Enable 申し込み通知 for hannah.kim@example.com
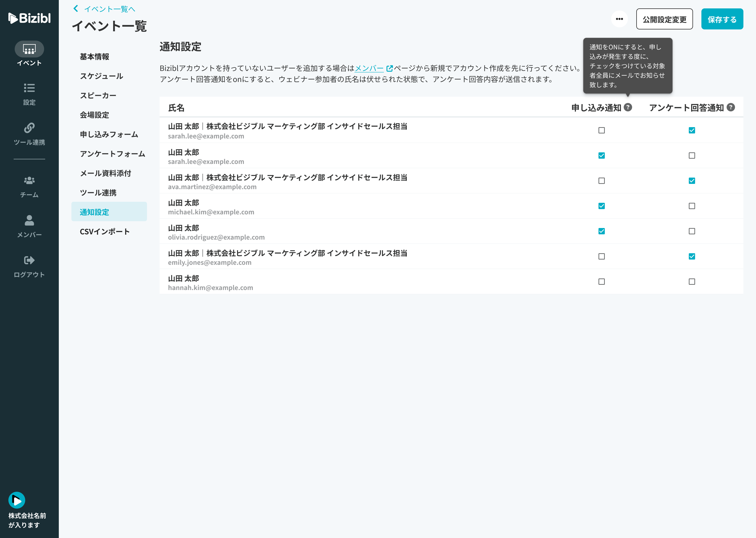This screenshot has width=756, height=538. point(601,282)
